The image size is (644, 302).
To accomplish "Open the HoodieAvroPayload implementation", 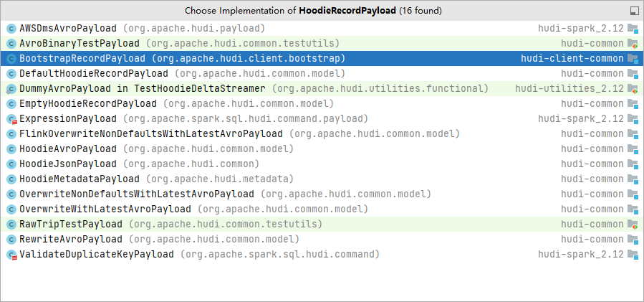I will coord(67,149).
